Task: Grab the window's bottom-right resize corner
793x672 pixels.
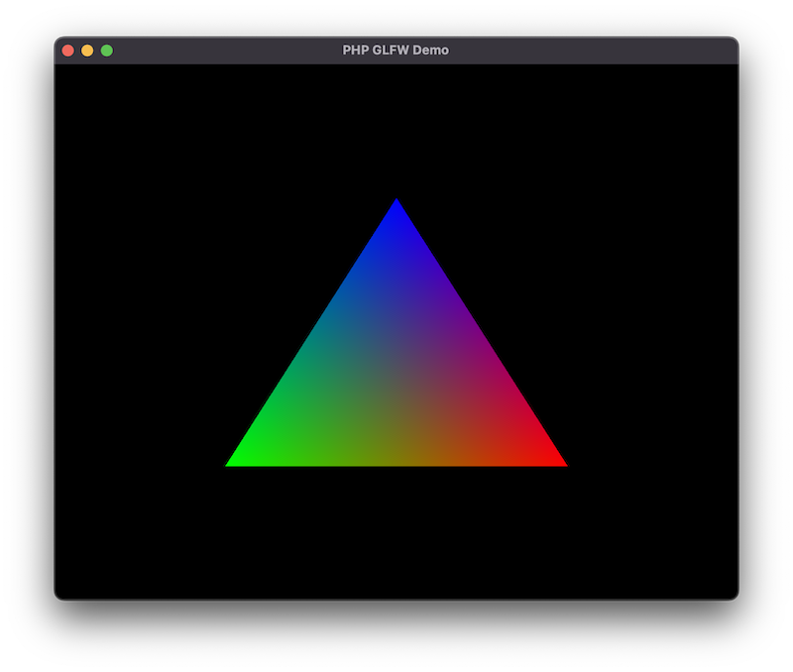Action: 736,597
